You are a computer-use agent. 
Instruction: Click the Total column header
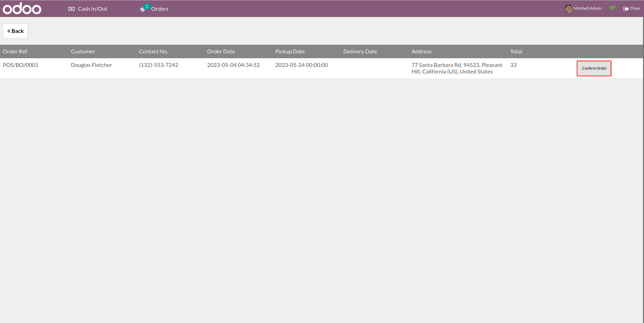516,52
